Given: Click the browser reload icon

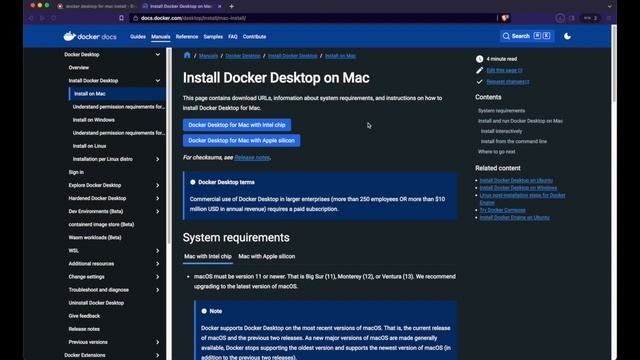Looking at the screenshot, I should pos(53,18).
